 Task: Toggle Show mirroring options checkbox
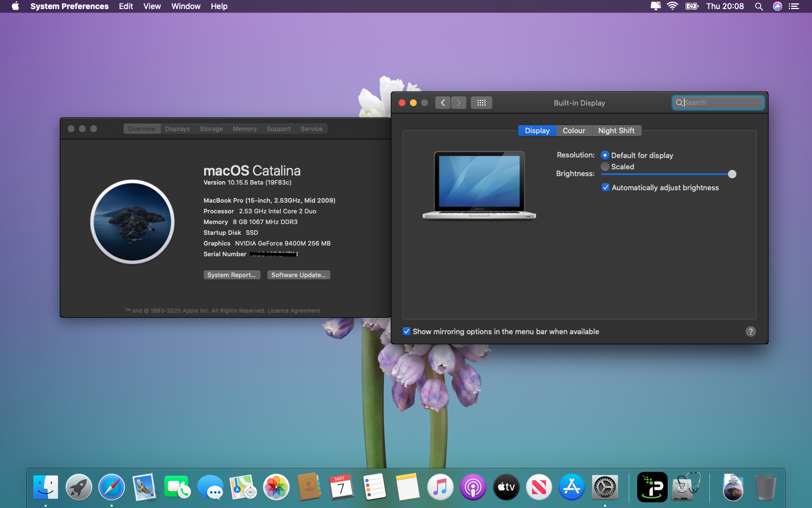point(407,331)
